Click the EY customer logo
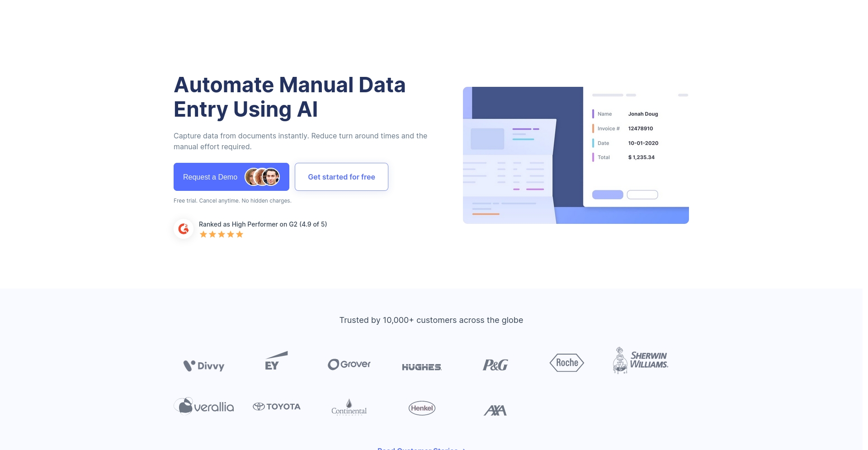This screenshot has height=450, width=868. point(276,360)
